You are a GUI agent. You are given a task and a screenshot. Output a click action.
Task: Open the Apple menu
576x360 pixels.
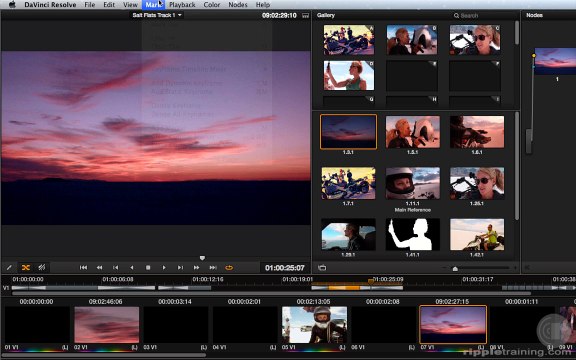(x=12, y=4)
